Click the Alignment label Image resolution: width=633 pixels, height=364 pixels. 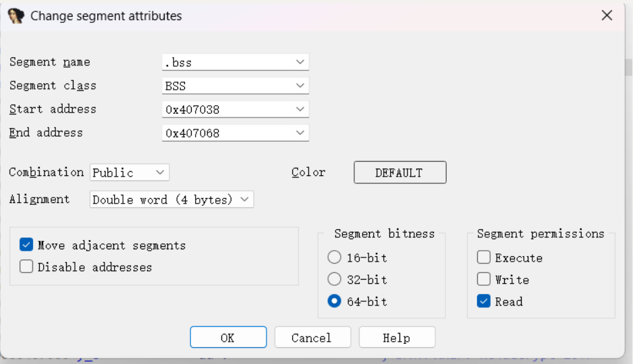point(39,199)
